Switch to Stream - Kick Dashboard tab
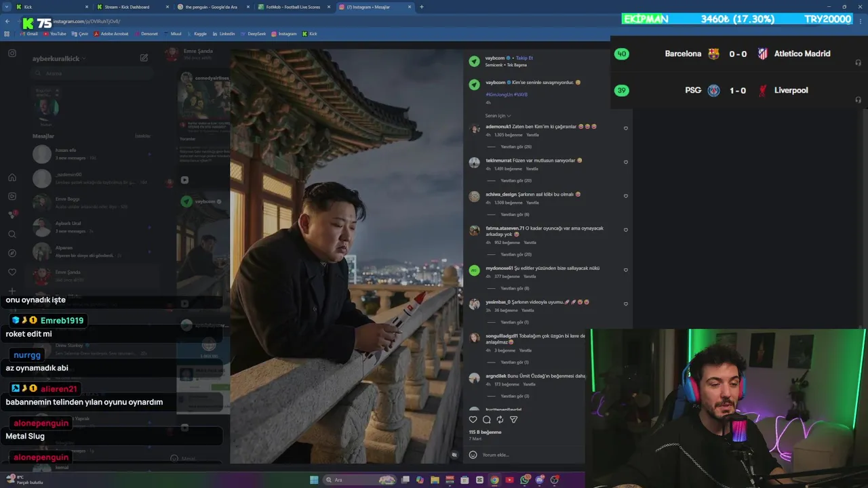This screenshot has height=488, width=868. [132, 7]
